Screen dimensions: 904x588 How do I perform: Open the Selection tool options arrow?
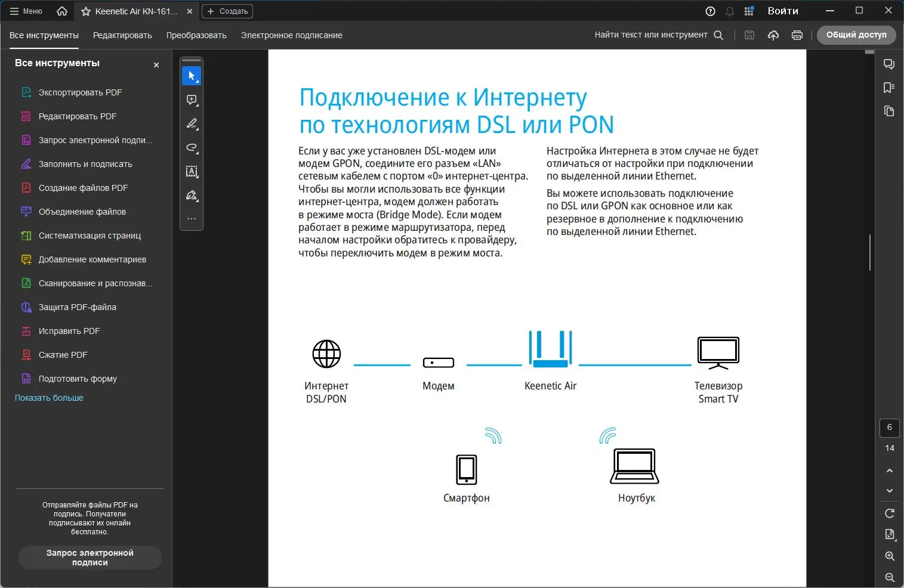197,81
